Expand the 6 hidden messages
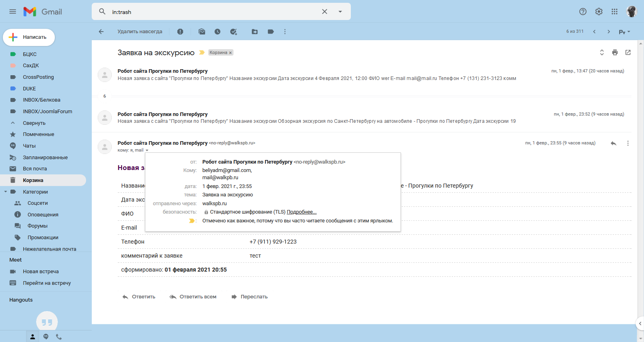 coord(105,96)
